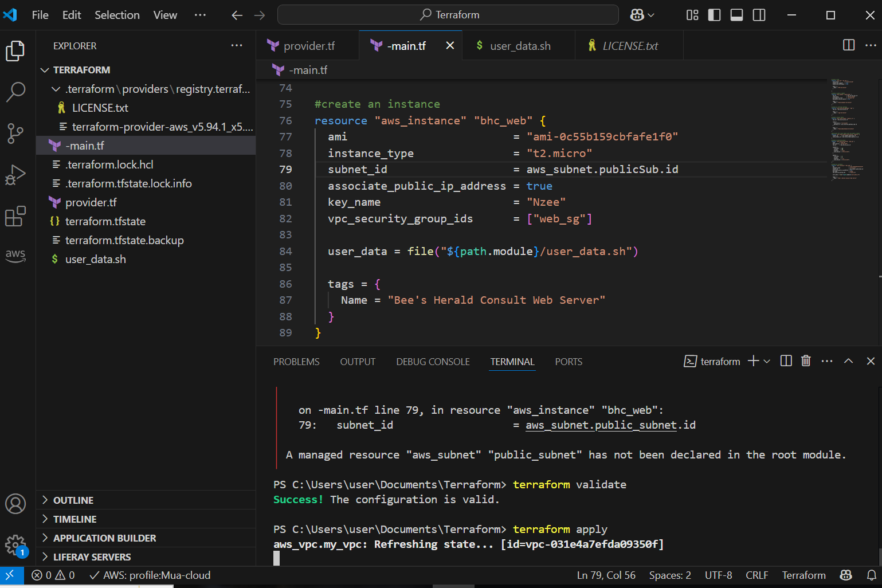
Task: Open the Edit menu
Action: [72, 15]
